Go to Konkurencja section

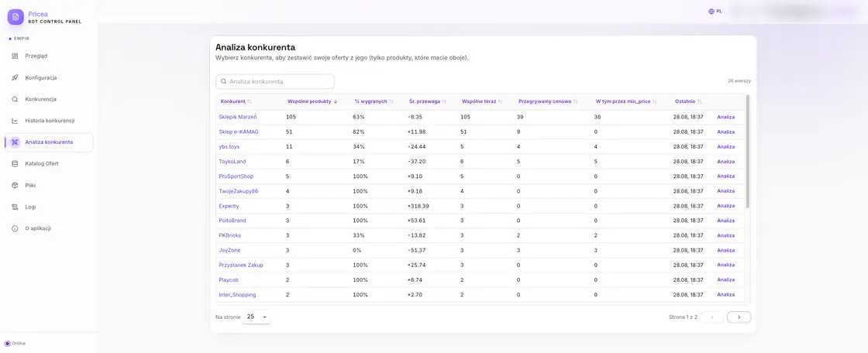[x=49, y=99]
